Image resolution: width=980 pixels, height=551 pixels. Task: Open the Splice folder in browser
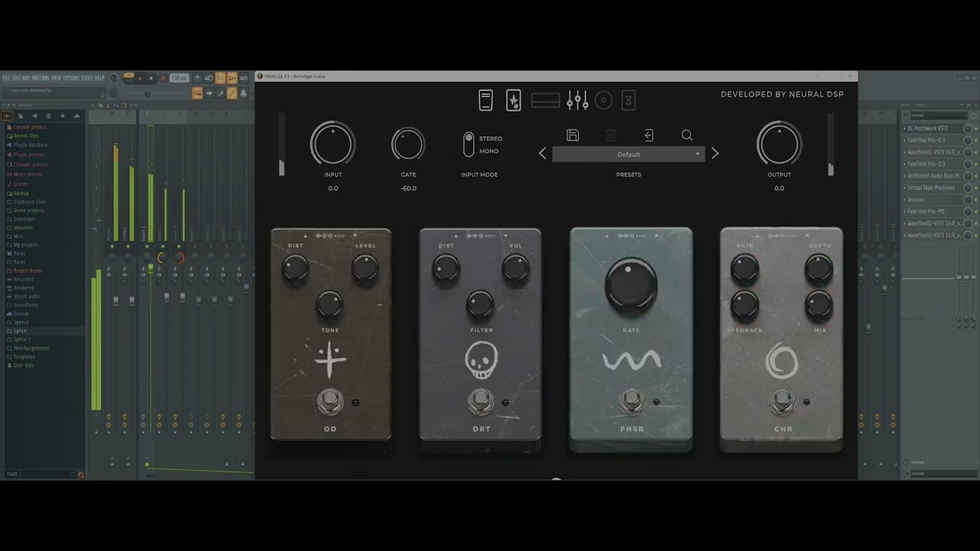pyautogui.click(x=20, y=331)
